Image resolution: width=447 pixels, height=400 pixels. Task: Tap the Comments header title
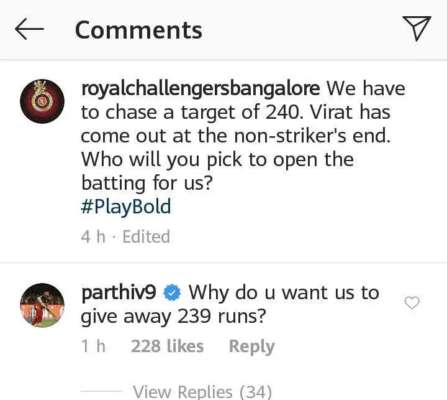click(x=139, y=30)
